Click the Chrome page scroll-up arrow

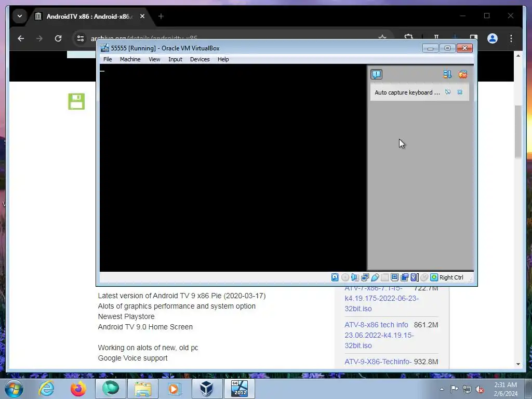point(518,55)
